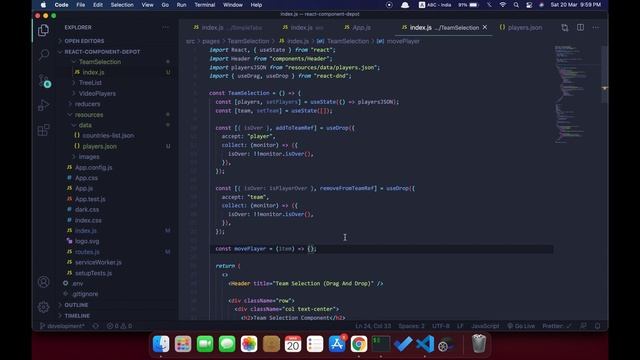Image resolution: width=640 pixels, height=360 pixels.
Task: Switch to the players.json editor tab
Action: click(521, 27)
